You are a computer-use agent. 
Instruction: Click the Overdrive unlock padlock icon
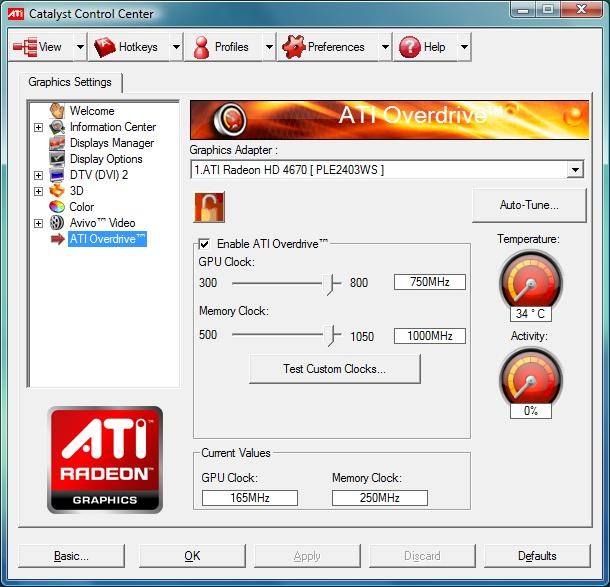tap(209, 207)
